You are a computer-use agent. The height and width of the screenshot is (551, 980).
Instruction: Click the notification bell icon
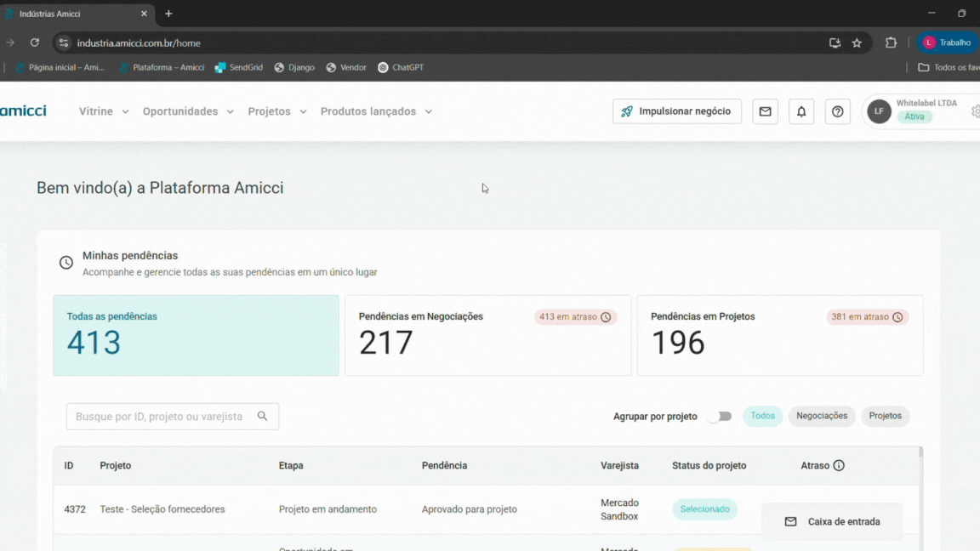click(801, 111)
